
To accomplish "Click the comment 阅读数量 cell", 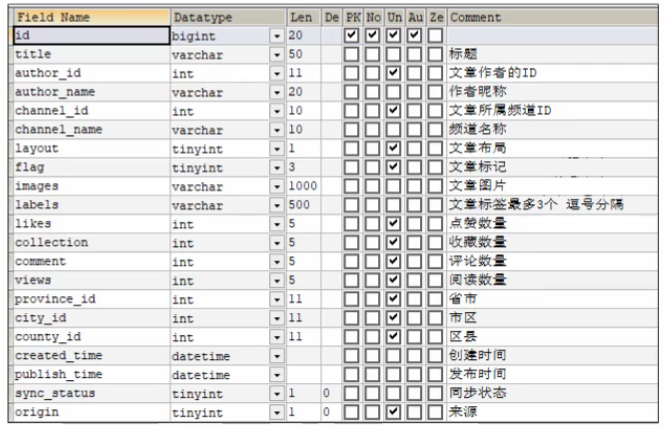I will coord(477,280).
